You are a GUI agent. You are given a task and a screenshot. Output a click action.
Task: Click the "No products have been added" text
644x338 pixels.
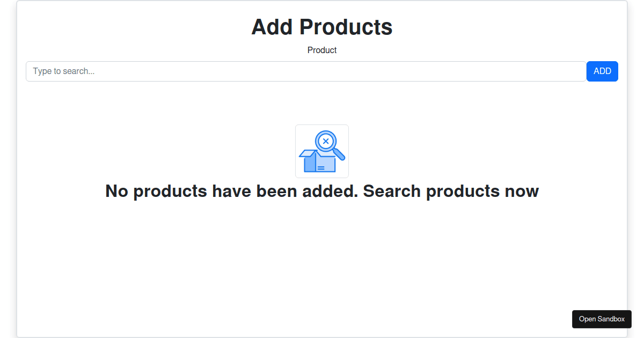coord(231,190)
